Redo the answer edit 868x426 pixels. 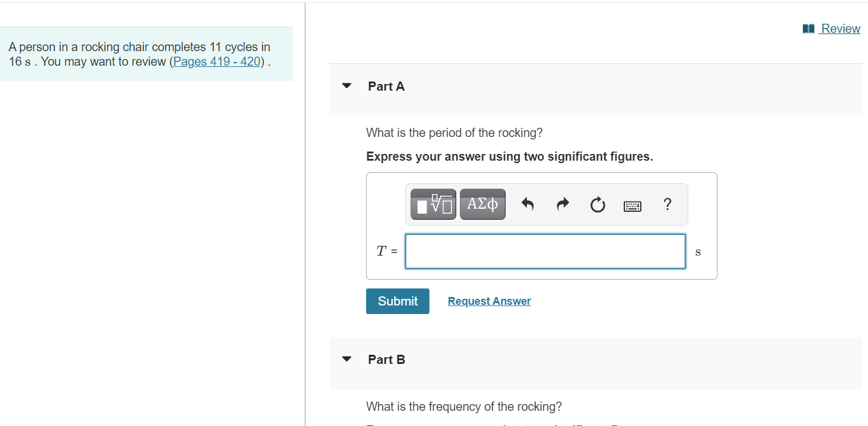point(563,205)
